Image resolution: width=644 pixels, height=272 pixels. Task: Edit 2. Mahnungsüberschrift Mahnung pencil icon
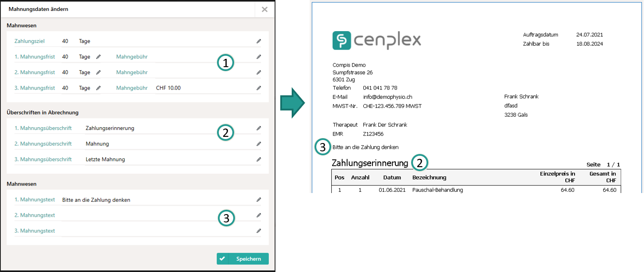[259, 144]
